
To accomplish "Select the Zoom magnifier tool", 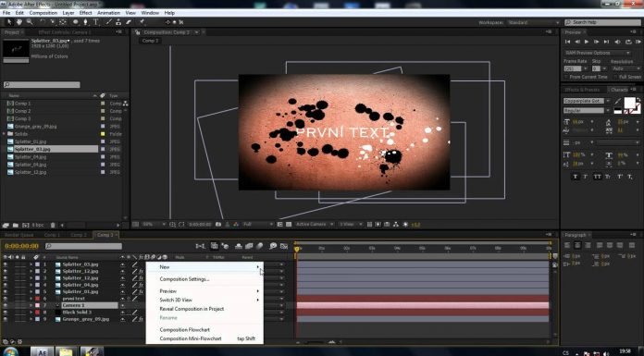I will pos(30,22).
